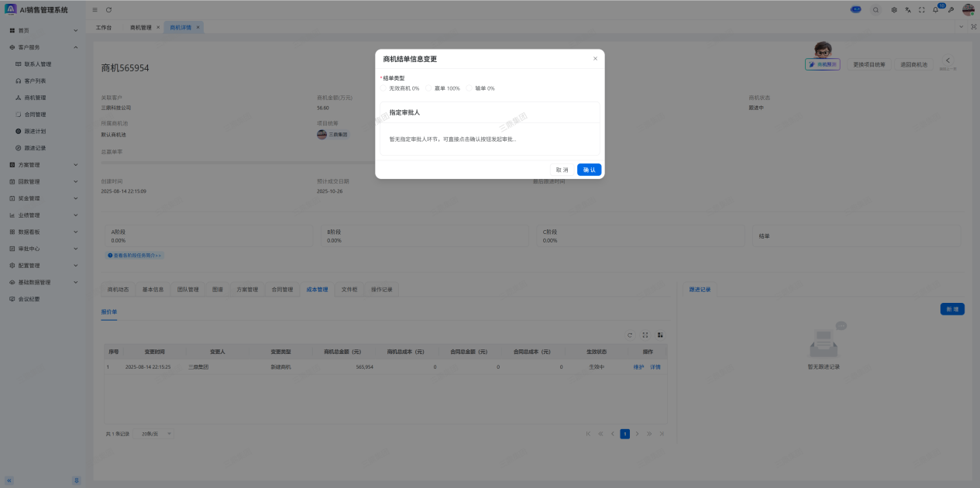Collapse sidebar using the hamburger menu icon
Viewport: 980px width, 488px height.
(x=95, y=10)
